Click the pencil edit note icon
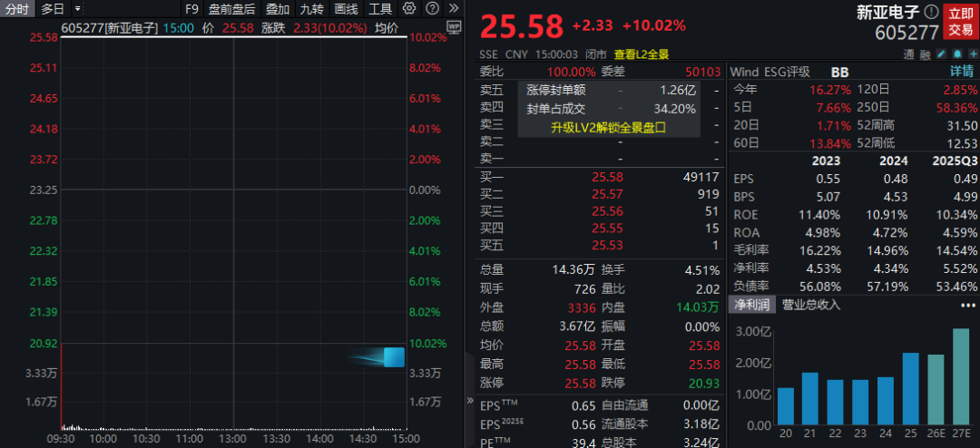 pos(941,55)
